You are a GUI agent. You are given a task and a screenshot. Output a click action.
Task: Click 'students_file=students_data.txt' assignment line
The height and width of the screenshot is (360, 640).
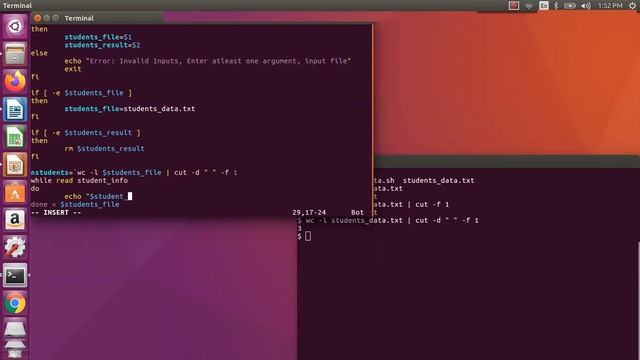(x=130, y=109)
